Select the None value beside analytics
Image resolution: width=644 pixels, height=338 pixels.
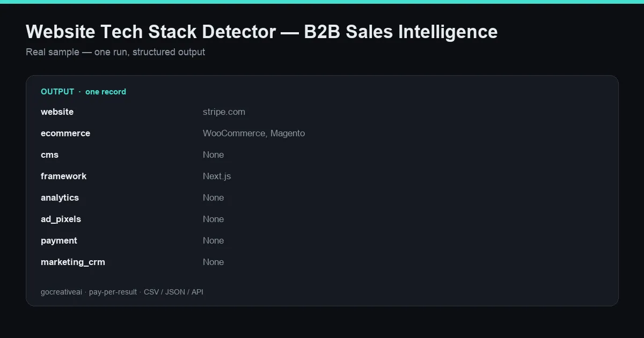click(x=213, y=197)
